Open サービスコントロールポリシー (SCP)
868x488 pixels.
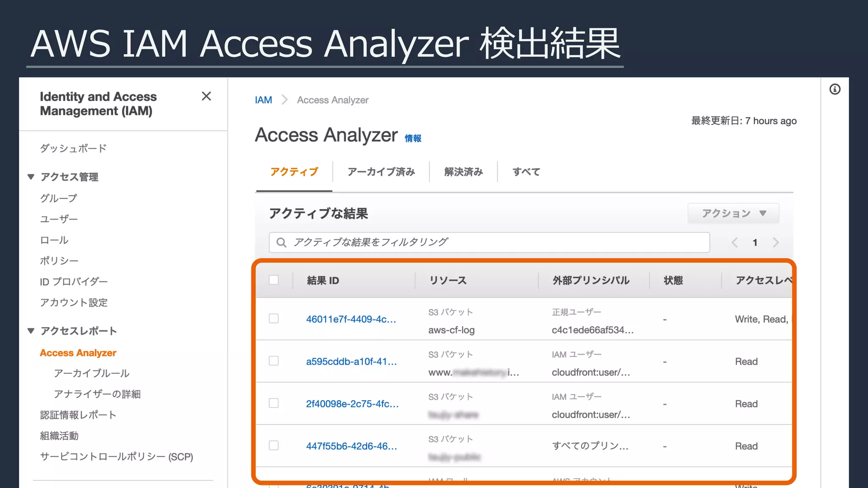117,457
